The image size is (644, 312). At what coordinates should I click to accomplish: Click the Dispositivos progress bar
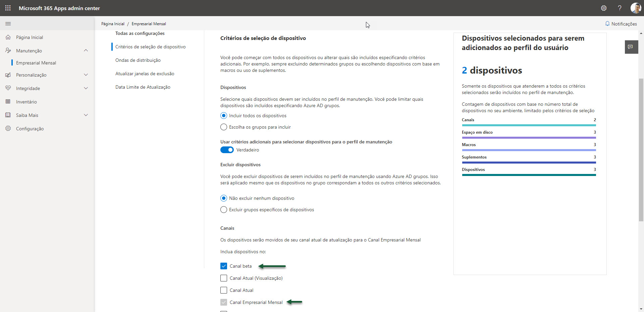529,175
